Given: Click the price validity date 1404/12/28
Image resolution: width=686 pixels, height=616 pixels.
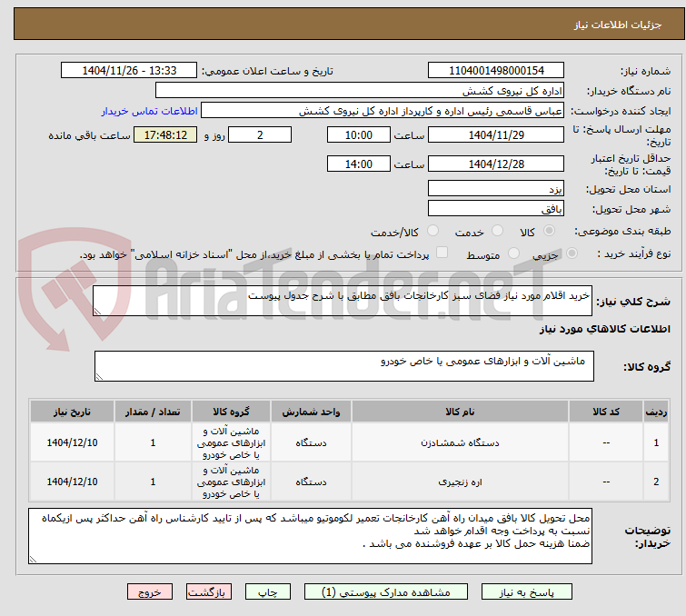Looking at the screenshot, I should click(x=496, y=164).
